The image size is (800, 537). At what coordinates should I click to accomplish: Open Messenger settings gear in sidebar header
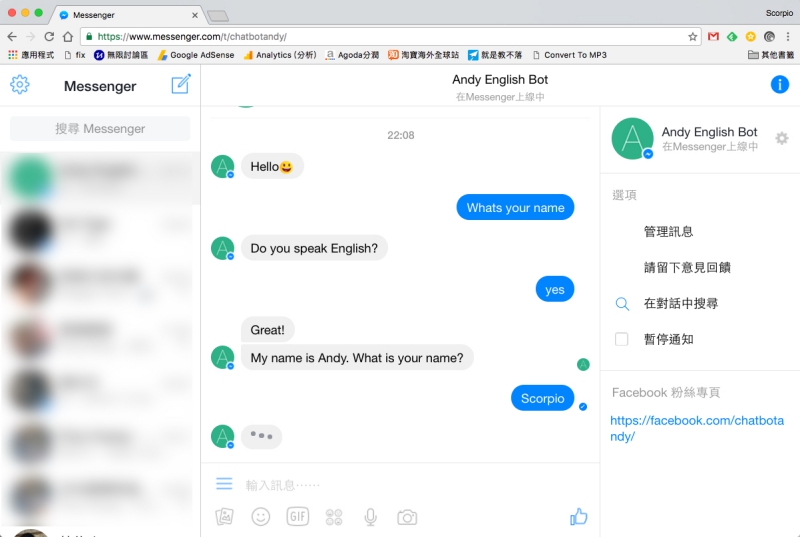tap(20, 85)
